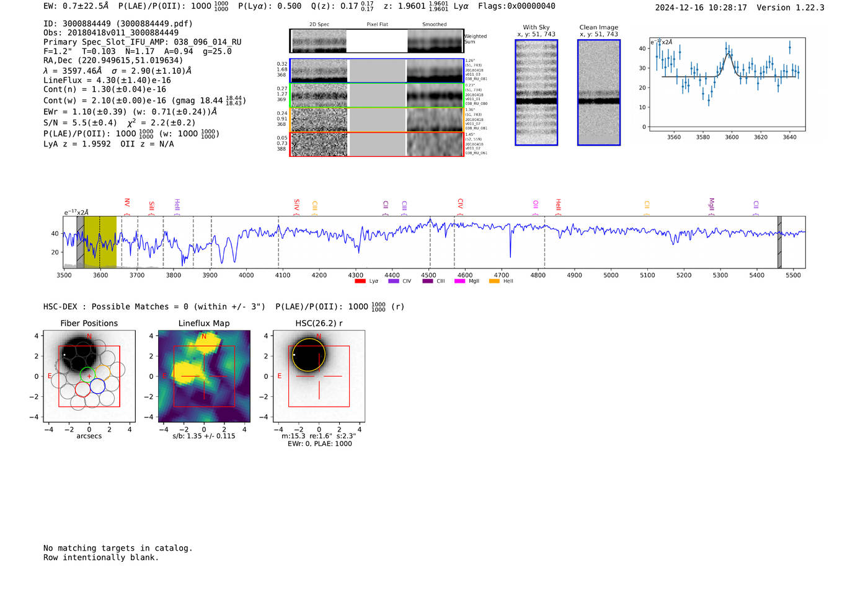Click the orange HeII legend swatch

click(x=494, y=282)
